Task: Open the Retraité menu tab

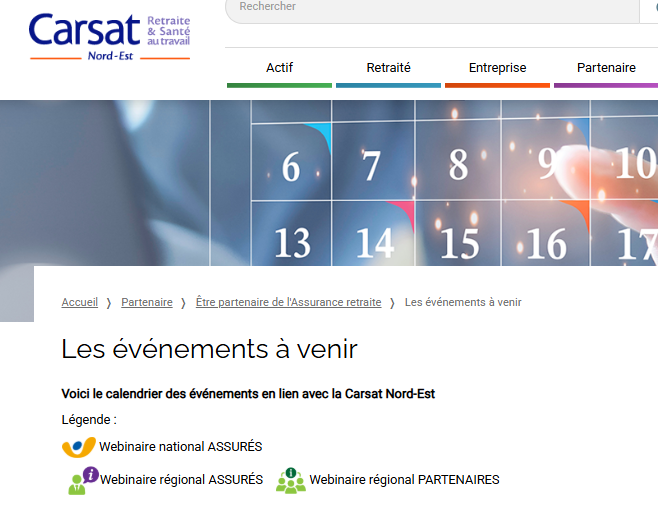Action: (x=388, y=68)
